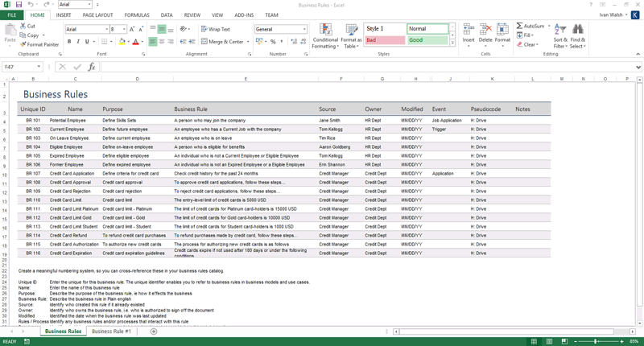Open the PAGE LAYOUT ribbon tab
The width and height of the screenshot is (644, 346).
[97, 15]
